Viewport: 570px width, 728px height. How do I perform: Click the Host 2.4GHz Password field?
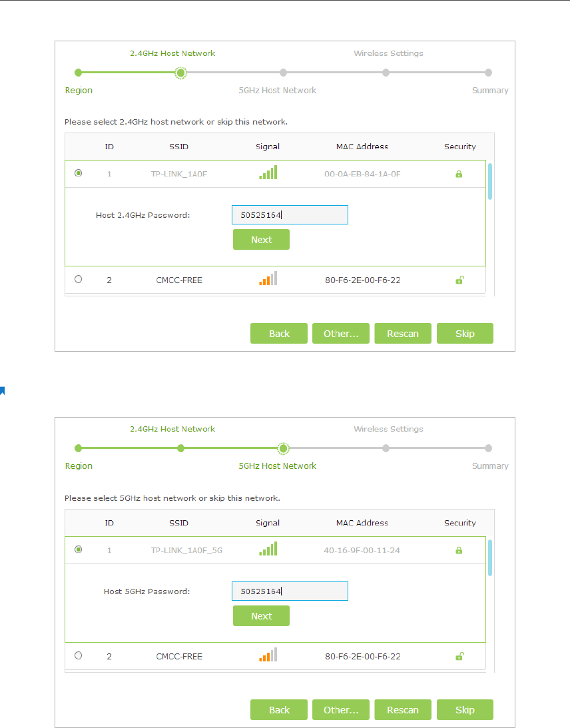tap(290, 214)
